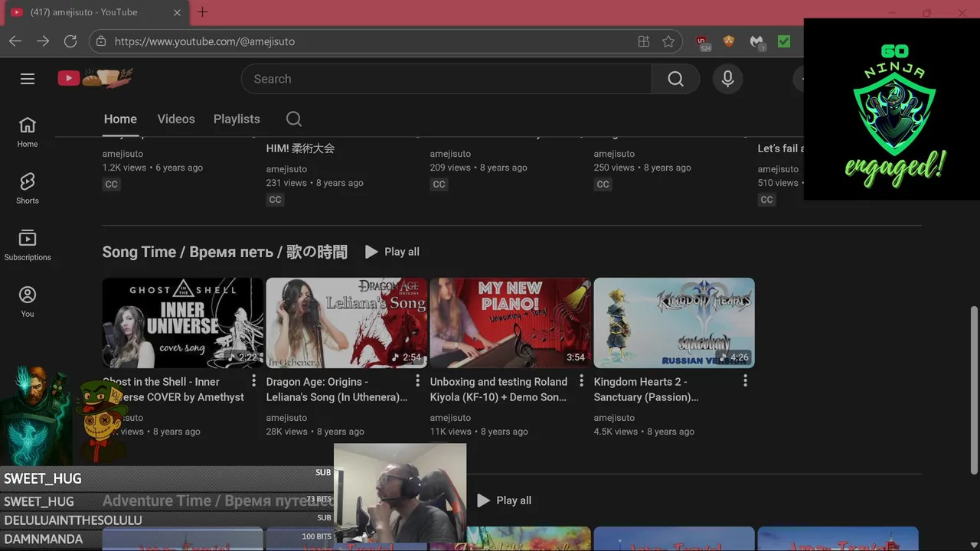Viewport: 980px width, 551px height.
Task: Play all Adventure Time videos
Action: (x=504, y=500)
